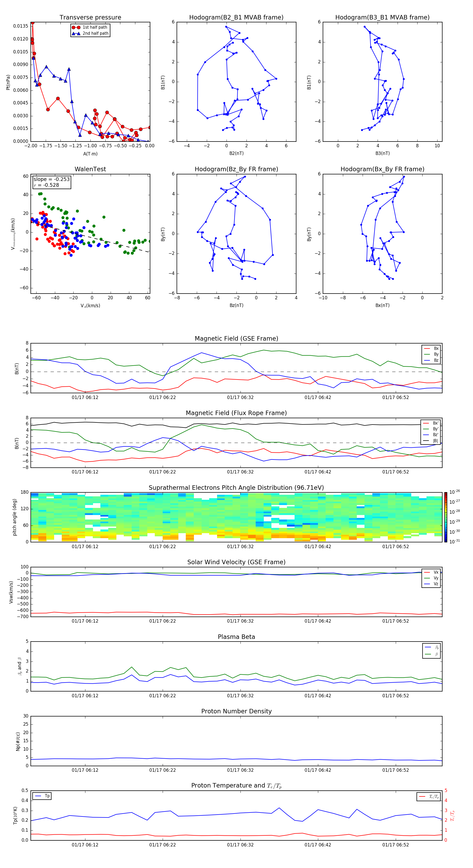Screen dimensions: 473x868
Task: Click the 'Np(#/cc)' axis label
Action: pyautogui.click(x=18, y=741)
